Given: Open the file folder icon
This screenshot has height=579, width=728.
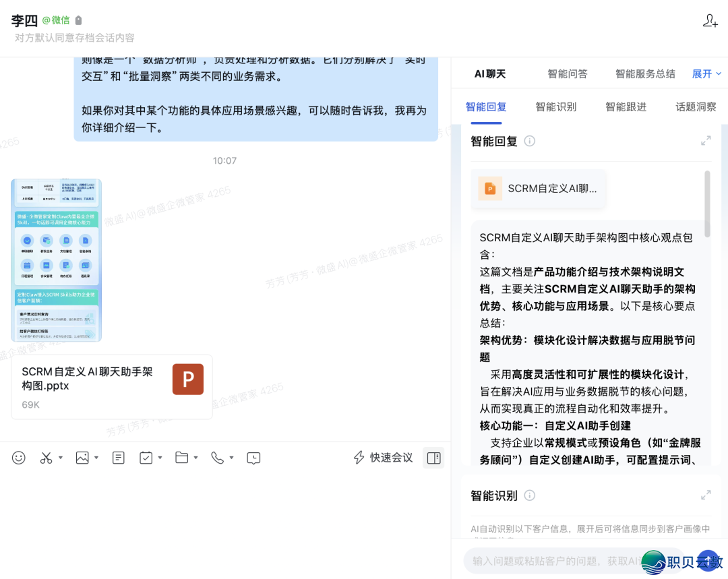Looking at the screenshot, I should 181,458.
